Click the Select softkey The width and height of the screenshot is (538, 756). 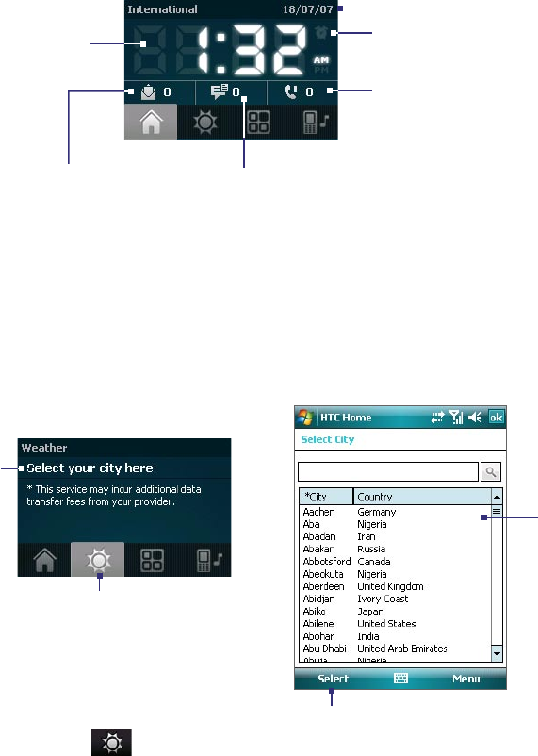[x=333, y=679]
